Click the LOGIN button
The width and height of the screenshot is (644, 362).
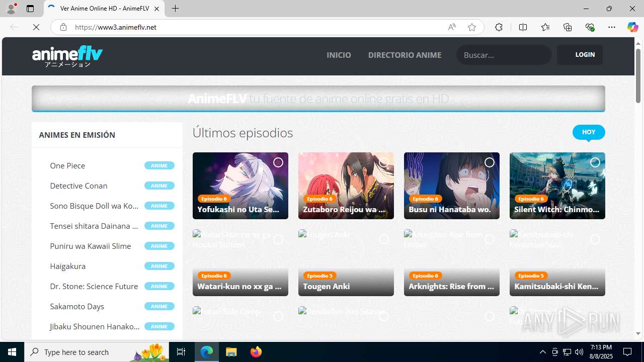[580, 55]
